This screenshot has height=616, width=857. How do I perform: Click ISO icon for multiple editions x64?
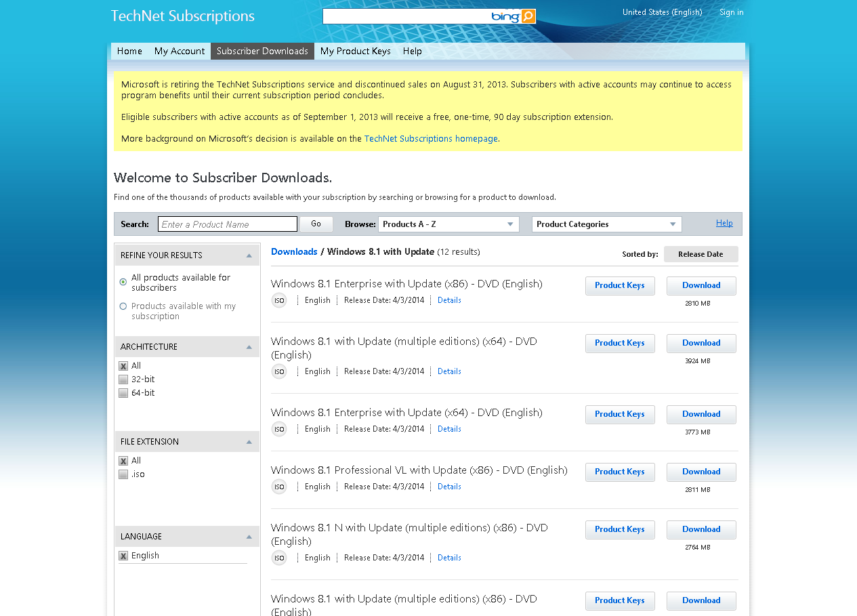279,371
